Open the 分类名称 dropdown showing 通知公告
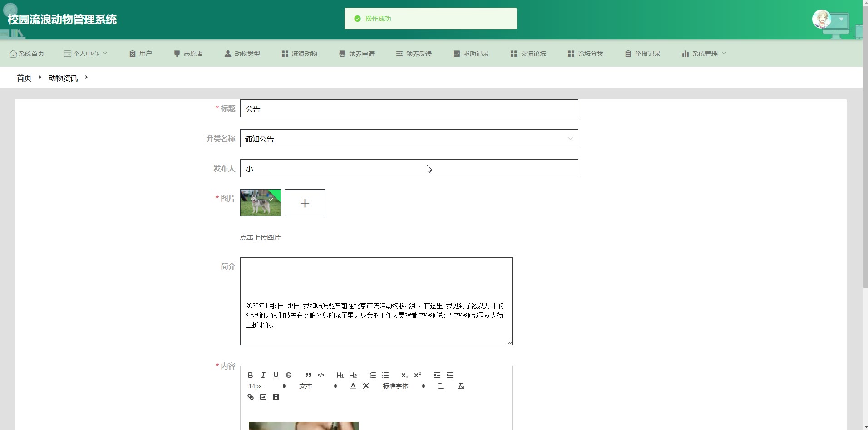Screen dimensions: 868x430 409,139
